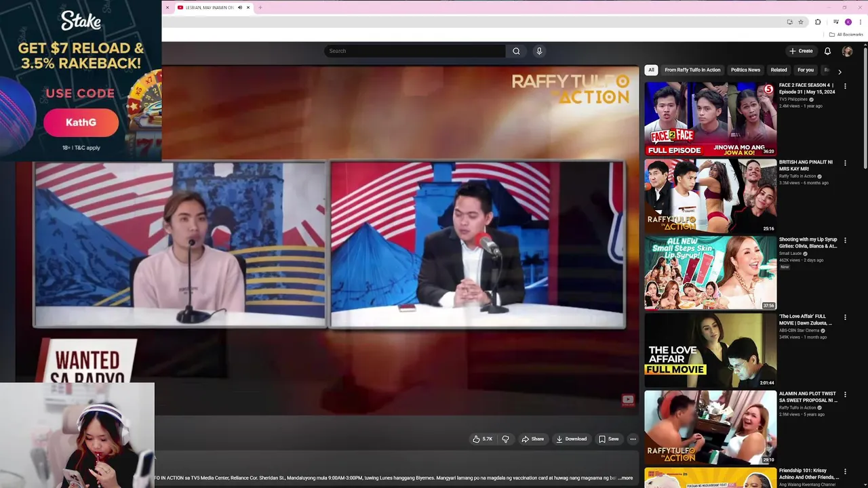Image resolution: width=868 pixels, height=488 pixels.
Task: Open more actions ellipsis under video
Action: coord(633,439)
